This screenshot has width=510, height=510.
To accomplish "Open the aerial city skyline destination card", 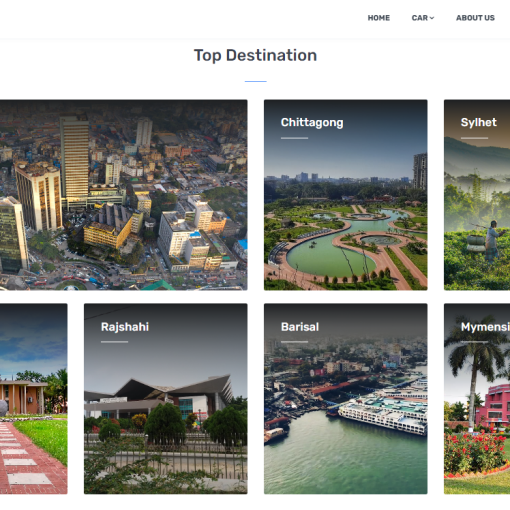I will point(124,195).
